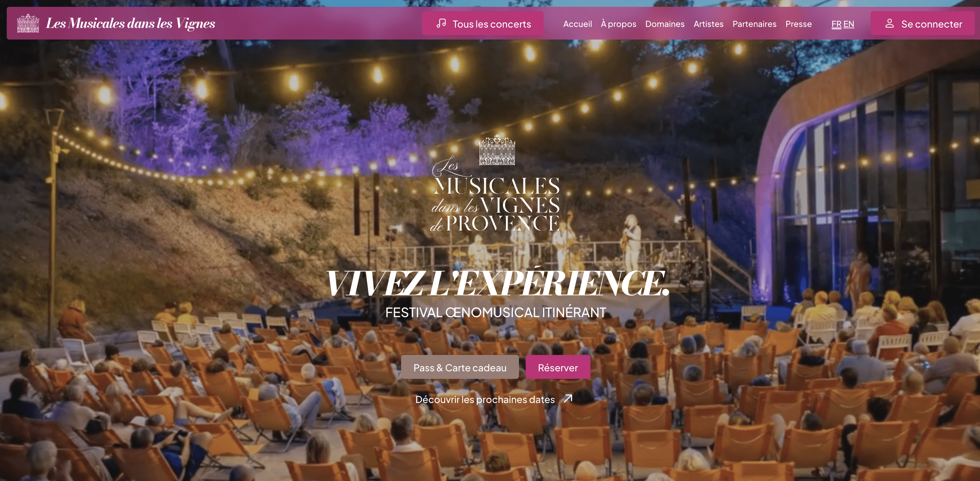The width and height of the screenshot is (980, 481).
Task: Click the user profile icon
Action: [889, 23]
